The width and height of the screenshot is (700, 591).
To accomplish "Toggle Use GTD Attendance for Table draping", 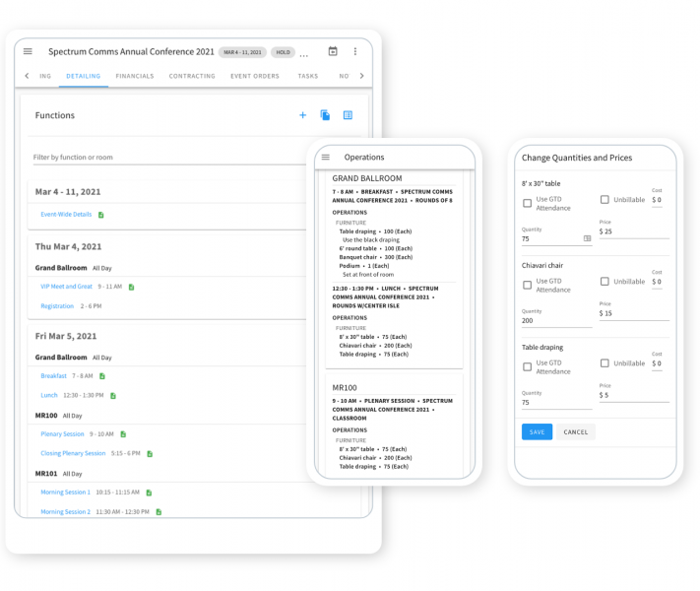I will (x=527, y=365).
